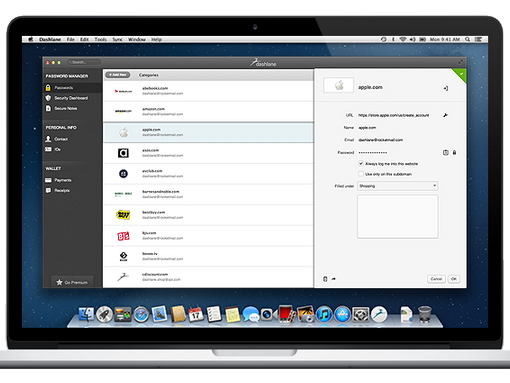Click the padlock icon beside the password
The height and width of the screenshot is (383, 510).
click(x=454, y=153)
